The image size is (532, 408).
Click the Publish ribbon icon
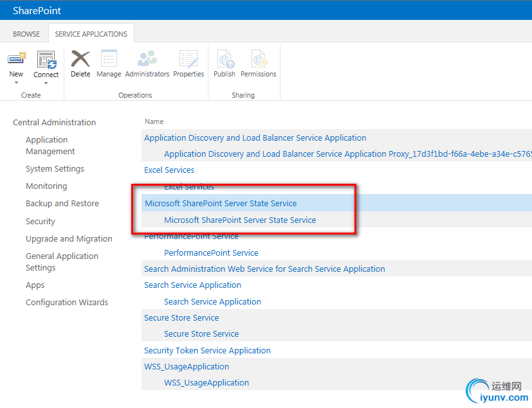[225, 60]
